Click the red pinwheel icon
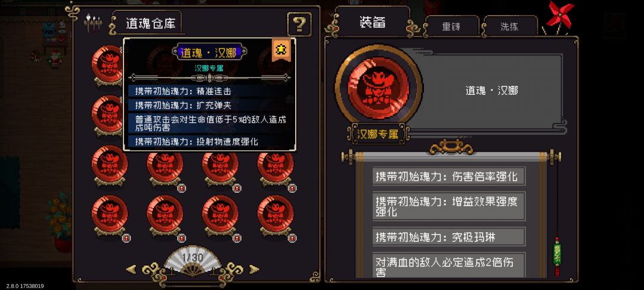The width and height of the screenshot is (644, 290). 559,17
